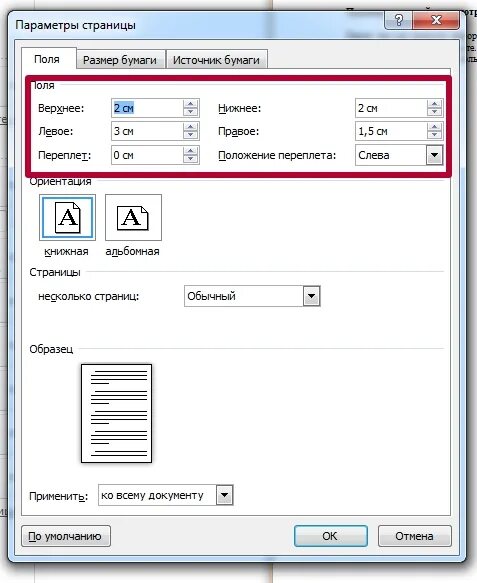Viewport: 477px width, 583px height.
Task: Open the help question mark button
Action: pos(398,20)
